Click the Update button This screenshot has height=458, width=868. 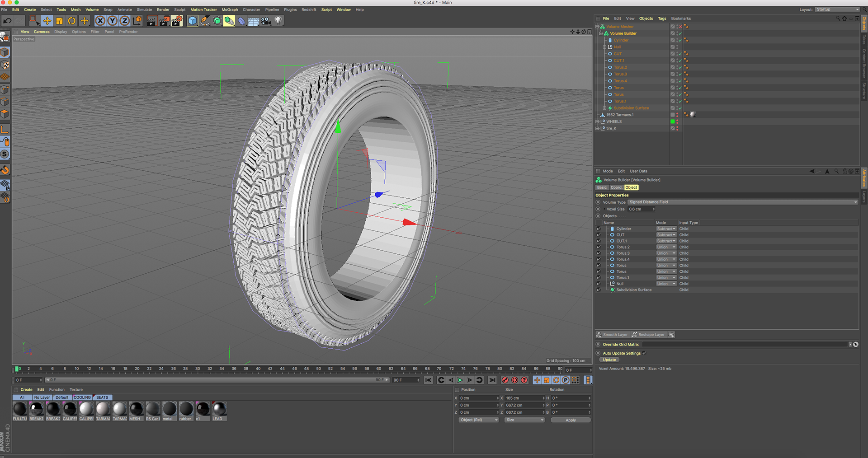tap(609, 360)
